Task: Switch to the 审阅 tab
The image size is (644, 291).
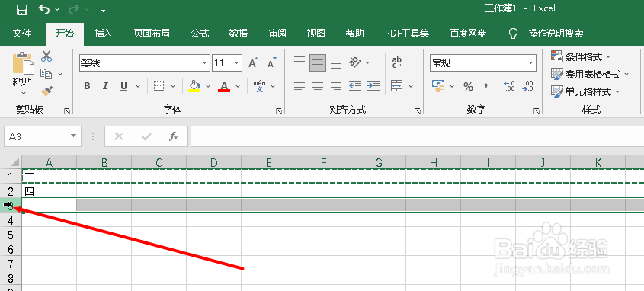Action: click(x=277, y=34)
